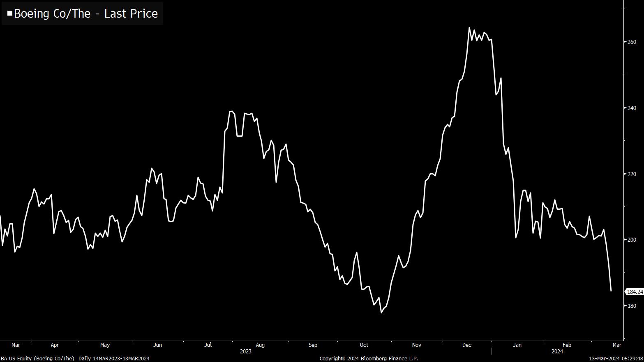This screenshot has width=644, height=362.
Task: Click the 200 price axis label
Action: click(x=632, y=240)
